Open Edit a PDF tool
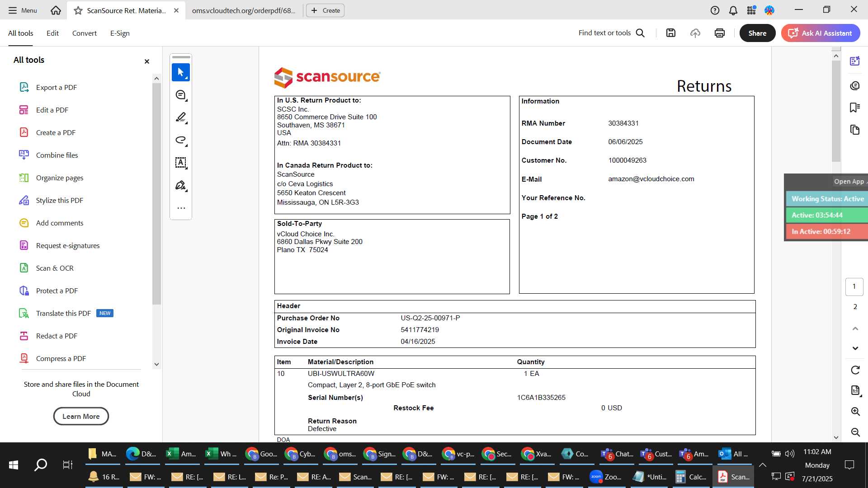The height and width of the screenshot is (488, 868). [x=52, y=110]
